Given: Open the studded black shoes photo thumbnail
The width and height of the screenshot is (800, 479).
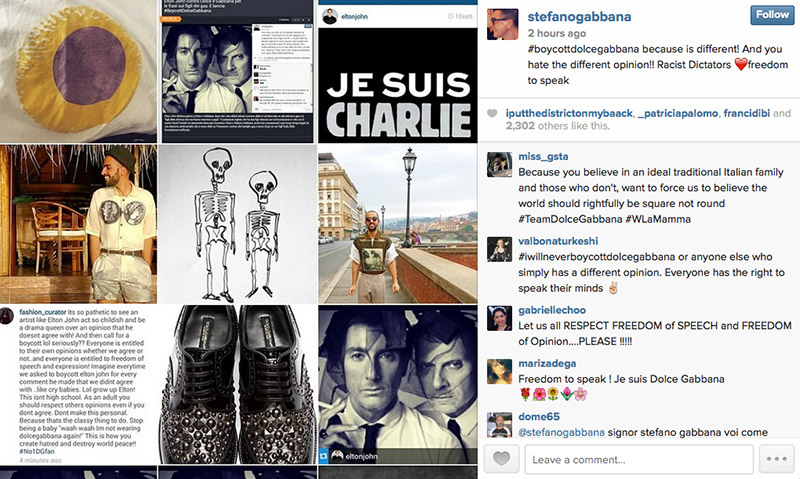Looking at the screenshot, I should click(x=237, y=385).
